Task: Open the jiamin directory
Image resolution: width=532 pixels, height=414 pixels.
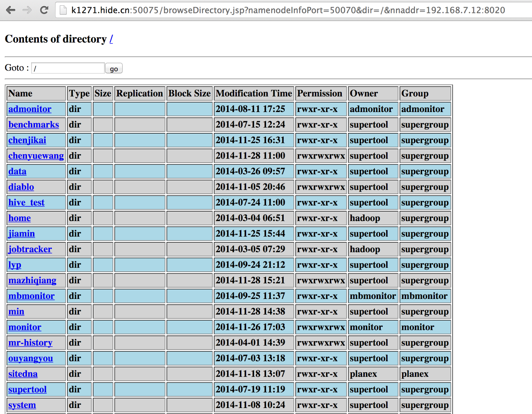Action: coord(22,234)
